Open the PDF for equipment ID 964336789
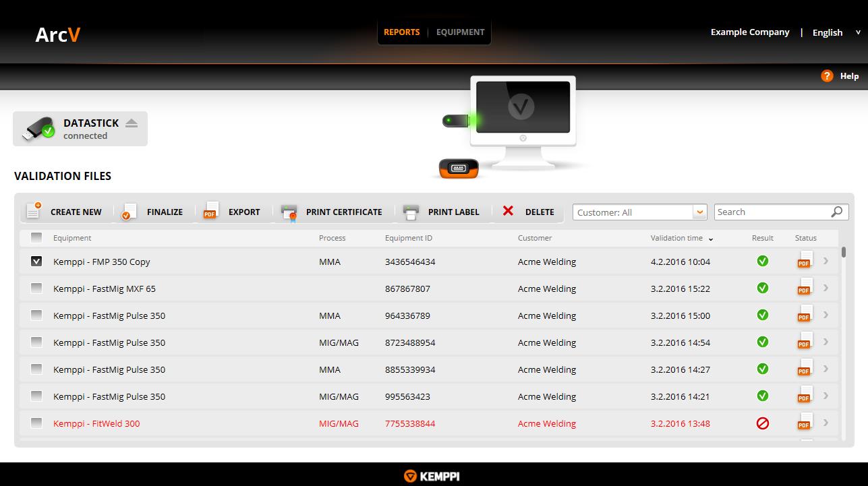Screen dimensions: 868x486 tap(805, 314)
